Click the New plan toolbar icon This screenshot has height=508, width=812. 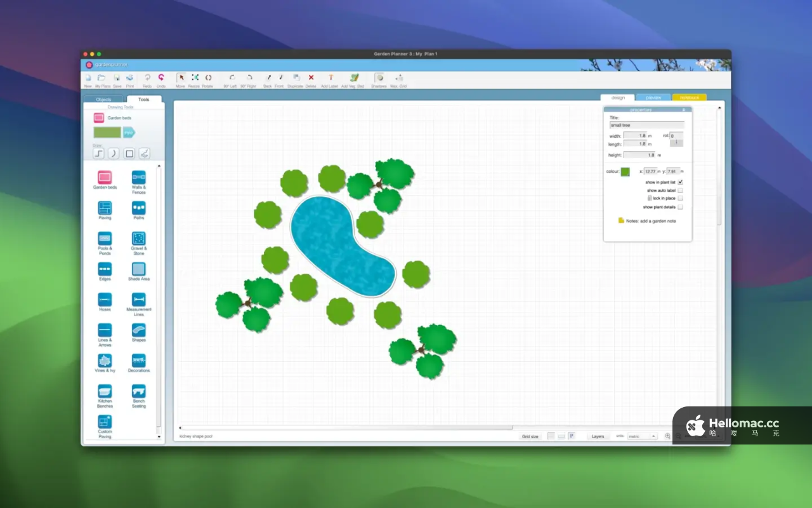click(x=88, y=78)
